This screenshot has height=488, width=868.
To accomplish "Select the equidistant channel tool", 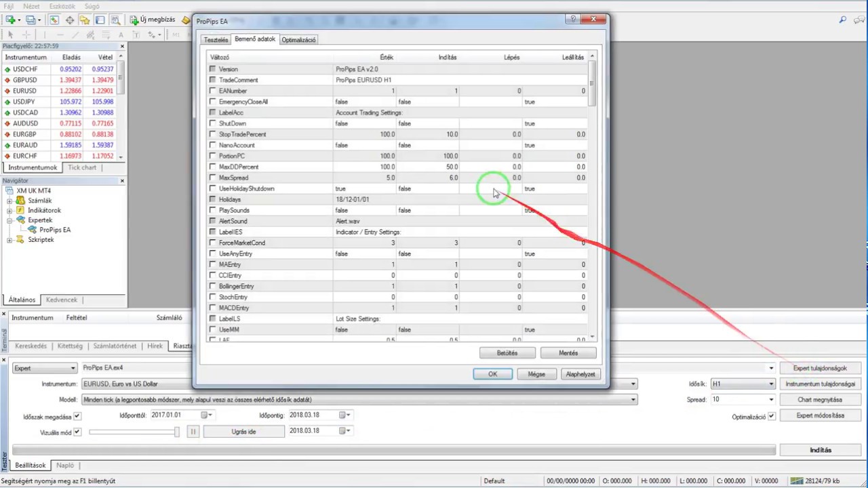I will pyautogui.click(x=90, y=35).
